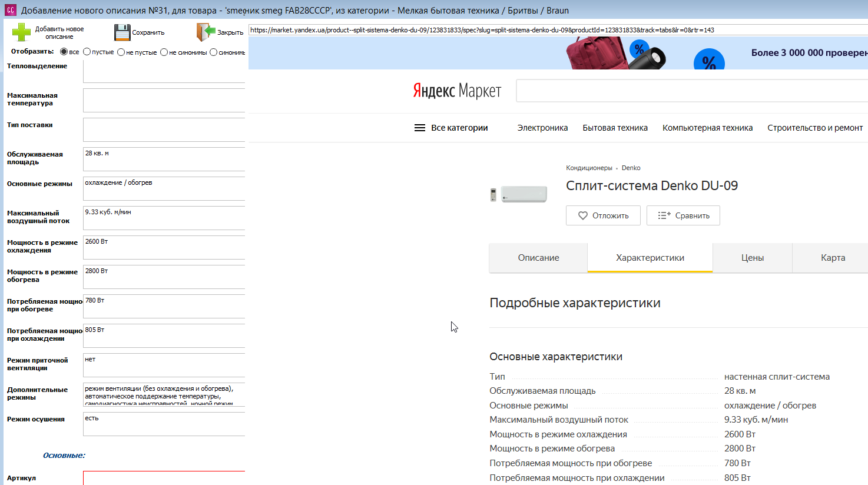
Task: Select the 'все' display radio option
Action: [x=64, y=52]
